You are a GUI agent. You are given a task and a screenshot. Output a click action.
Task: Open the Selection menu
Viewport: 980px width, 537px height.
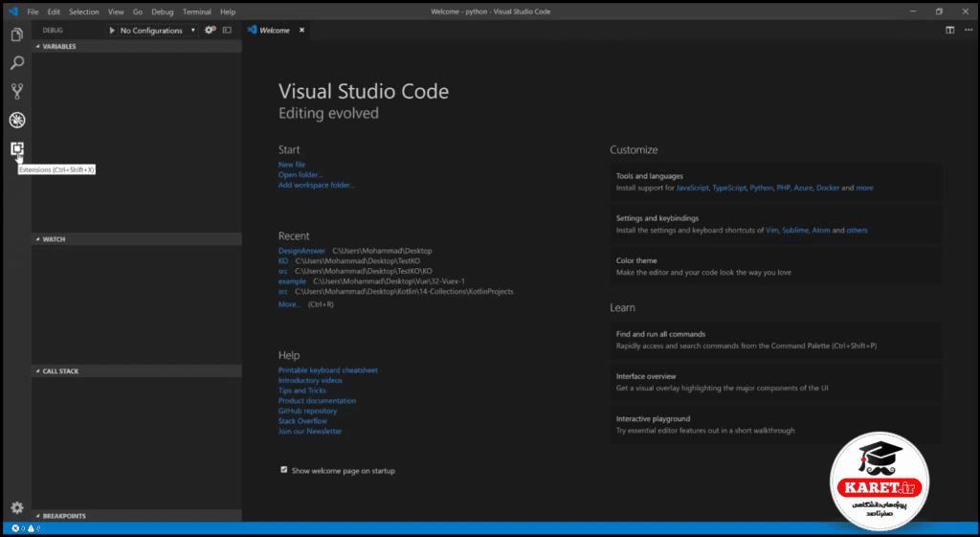point(84,11)
